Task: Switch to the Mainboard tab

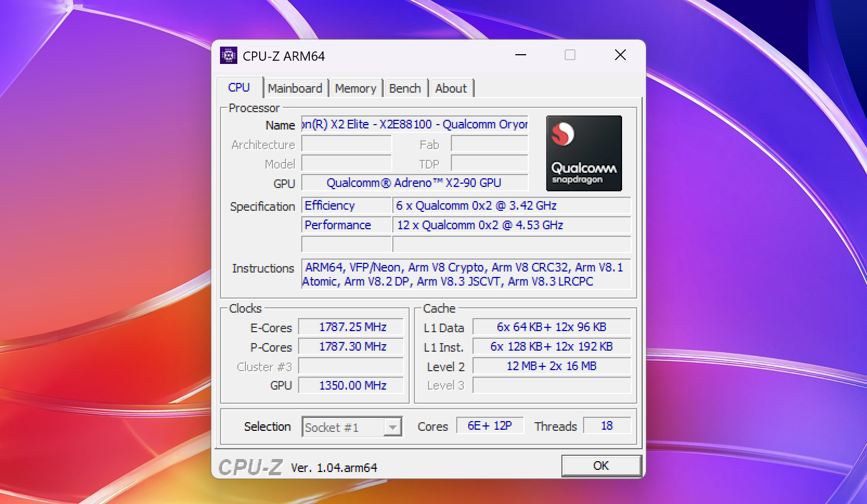Action: click(295, 88)
